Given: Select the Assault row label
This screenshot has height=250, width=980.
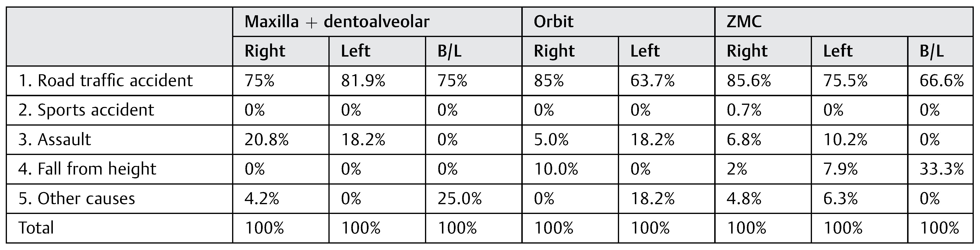Looking at the screenshot, I should pos(55,139).
